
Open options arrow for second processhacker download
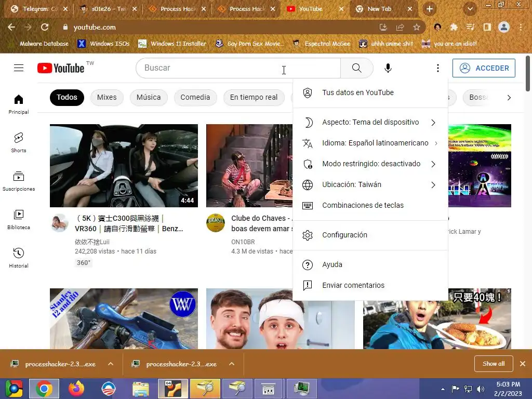click(232, 364)
